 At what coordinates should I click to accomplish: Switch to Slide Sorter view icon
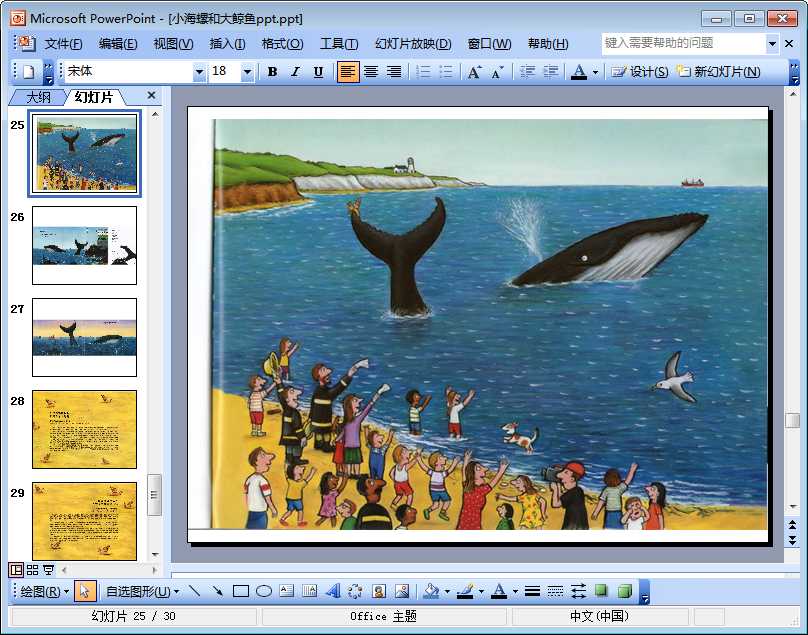[x=32, y=570]
